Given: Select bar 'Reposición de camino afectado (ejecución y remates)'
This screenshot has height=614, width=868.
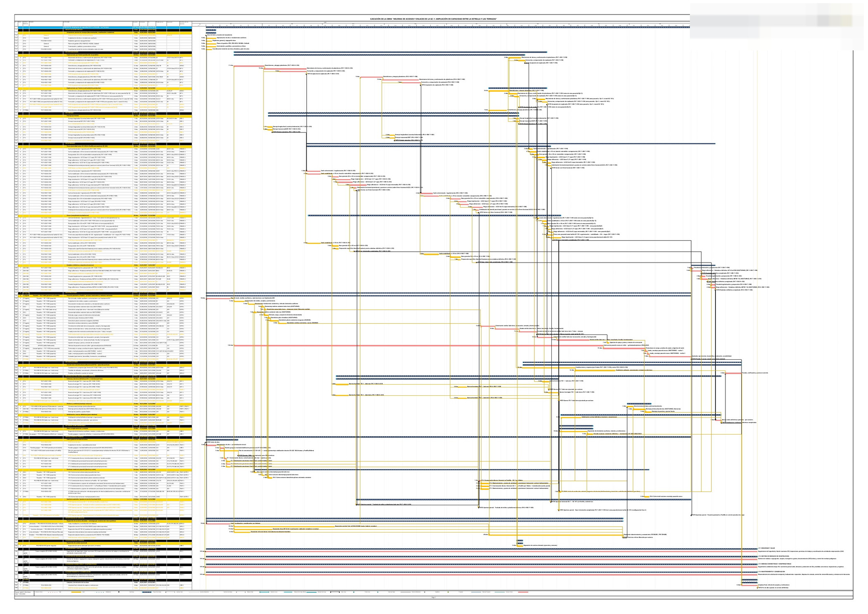Looking at the screenshot, I should [520, 546].
